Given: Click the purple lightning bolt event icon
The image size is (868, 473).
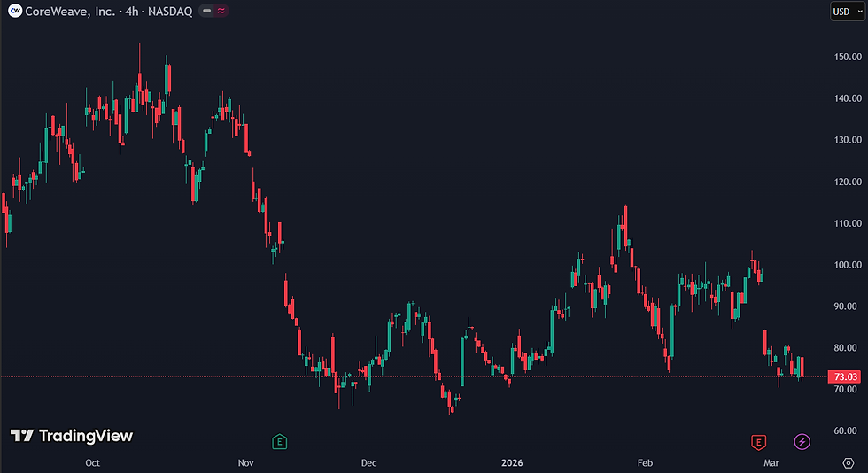Looking at the screenshot, I should [x=802, y=441].
